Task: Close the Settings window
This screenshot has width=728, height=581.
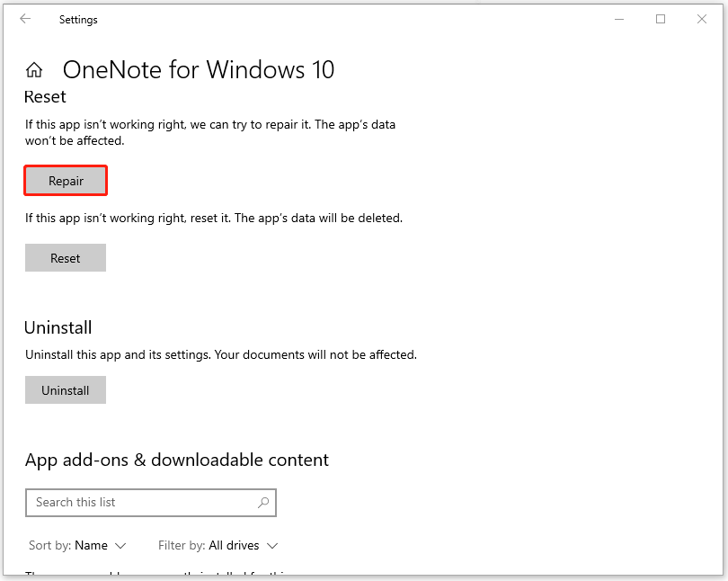Action: point(702,19)
